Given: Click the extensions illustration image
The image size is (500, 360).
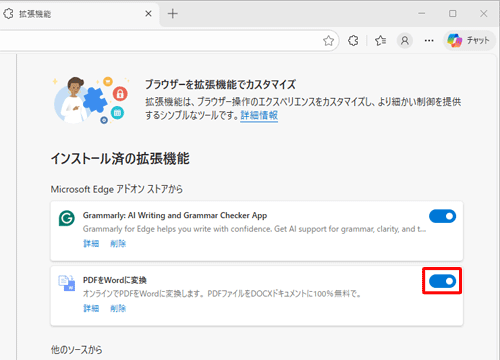Looking at the screenshot, I should pos(91,100).
